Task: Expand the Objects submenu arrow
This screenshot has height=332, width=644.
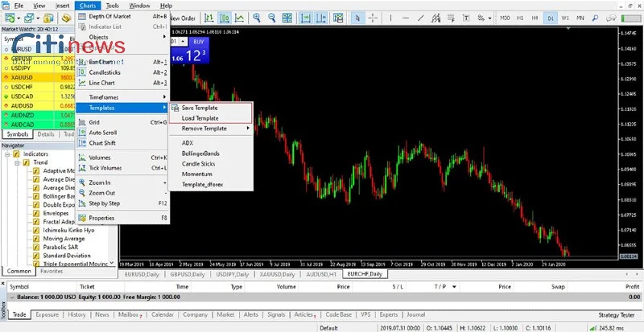Action: coord(164,37)
